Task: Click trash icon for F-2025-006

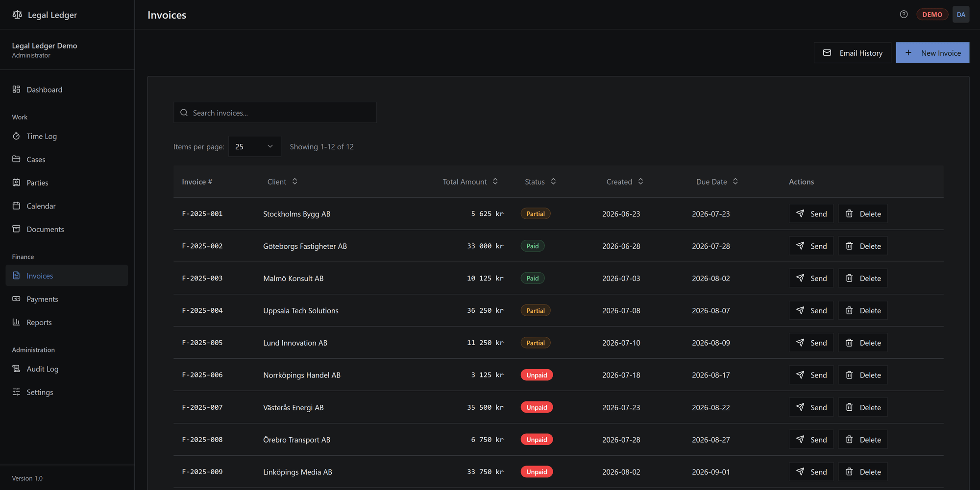Action: pyautogui.click(x=849, y=375)
